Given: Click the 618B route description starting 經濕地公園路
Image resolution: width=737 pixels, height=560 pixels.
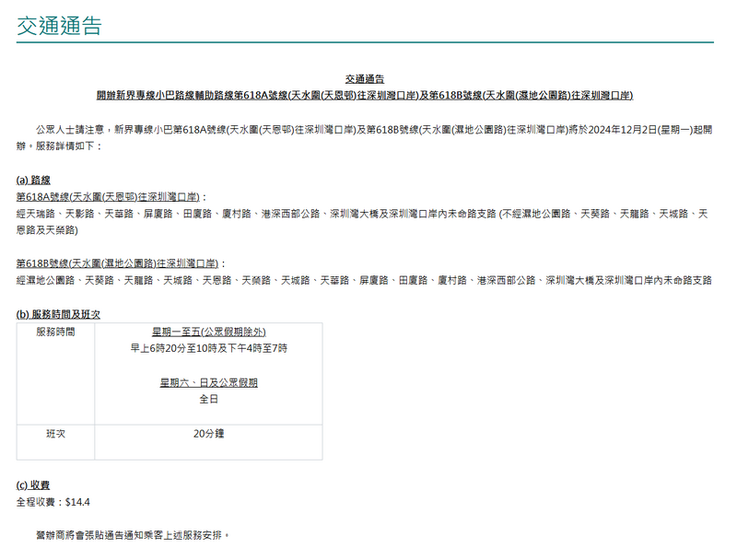Looking at the screenshot, I should click(364, 279).
